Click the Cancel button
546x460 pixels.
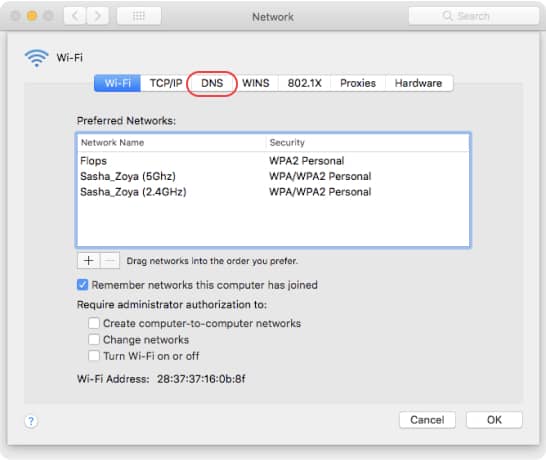point(427,420)
